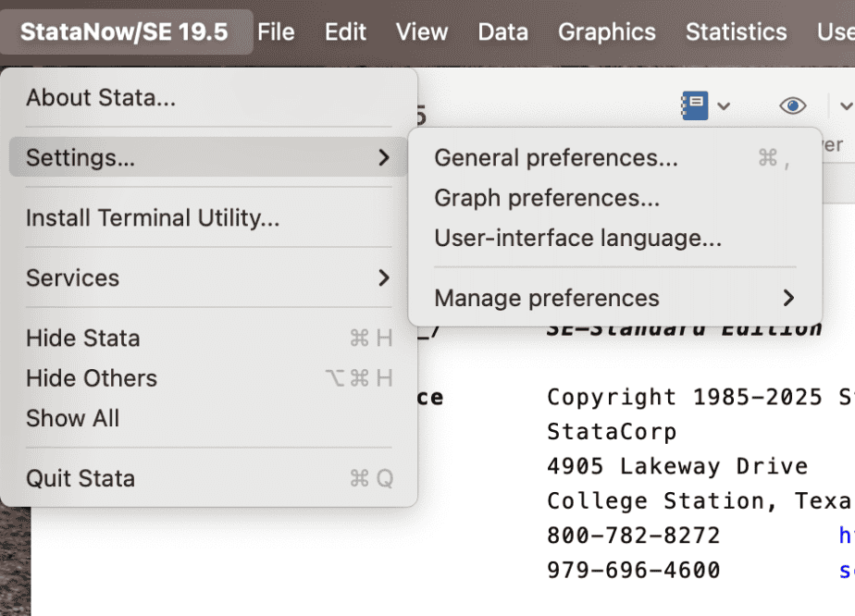
Task: Open the Data menu
Action: 502,31
